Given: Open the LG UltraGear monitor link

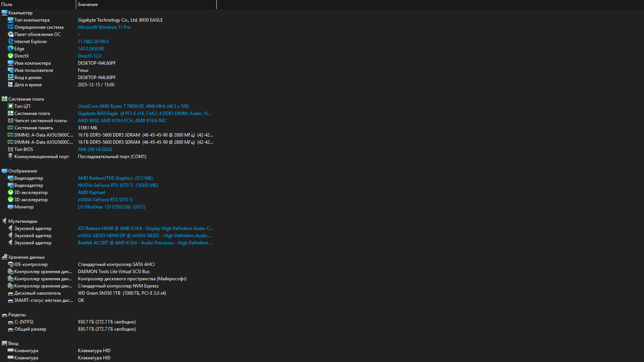Looking at the screenshot, I should pos(112,207).
